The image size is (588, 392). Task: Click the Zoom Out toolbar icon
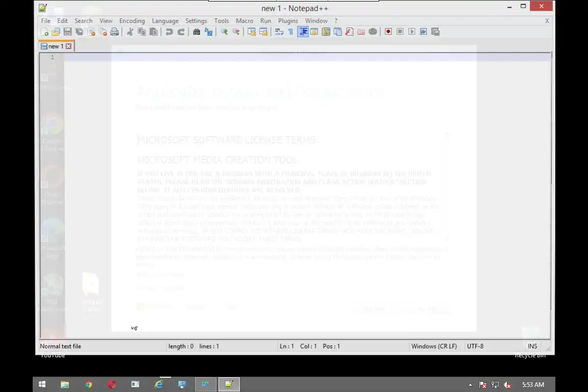click(236, 32)
